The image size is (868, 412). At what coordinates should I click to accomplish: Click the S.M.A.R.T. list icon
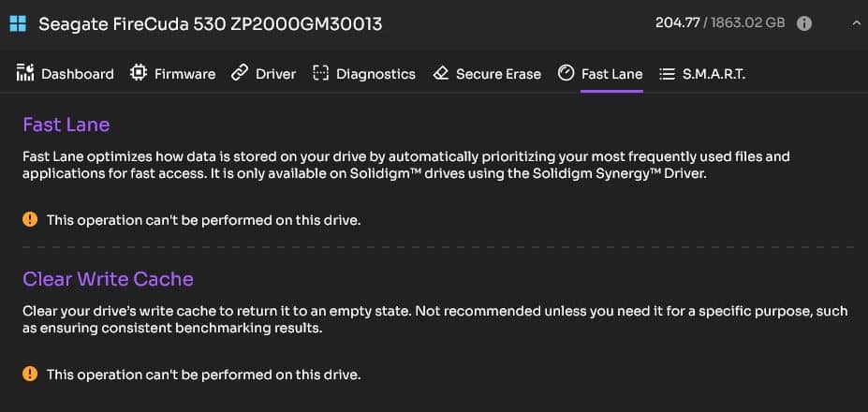(x=667, y=74)
